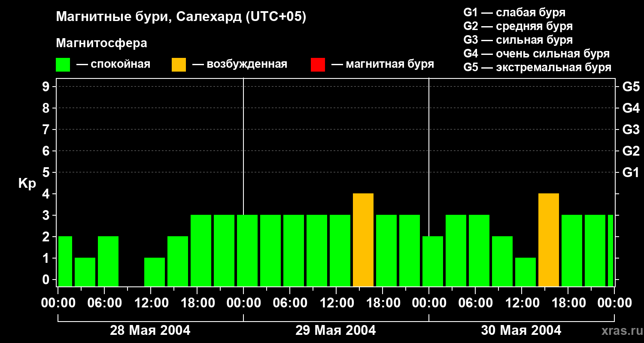Select the title 'Магнитные бури, Салехард (UTC+05)'
This screenshot has height=343, width=644.
pyautogui.click(x=181, y=17)
